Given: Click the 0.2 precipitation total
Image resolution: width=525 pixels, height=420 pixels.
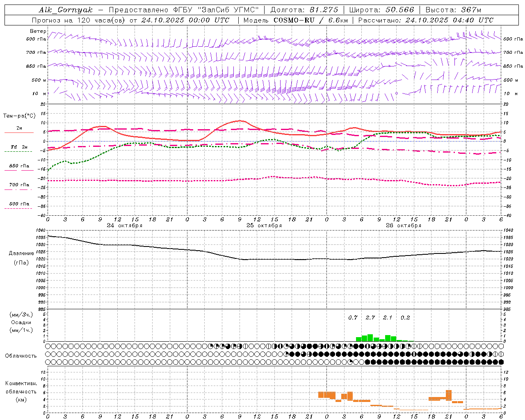Looking at the screenshot, I should coord(405,318).
